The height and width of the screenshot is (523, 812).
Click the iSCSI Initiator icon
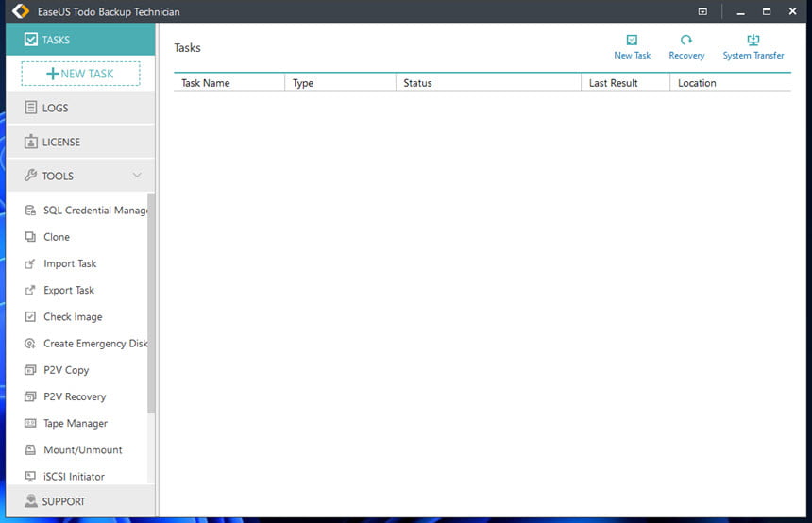tap(30, 477)
